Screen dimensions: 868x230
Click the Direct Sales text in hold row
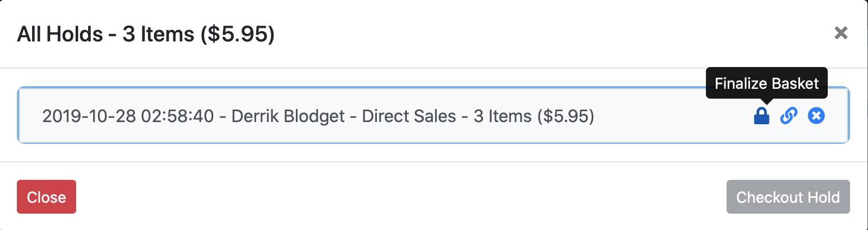(409, 116)
